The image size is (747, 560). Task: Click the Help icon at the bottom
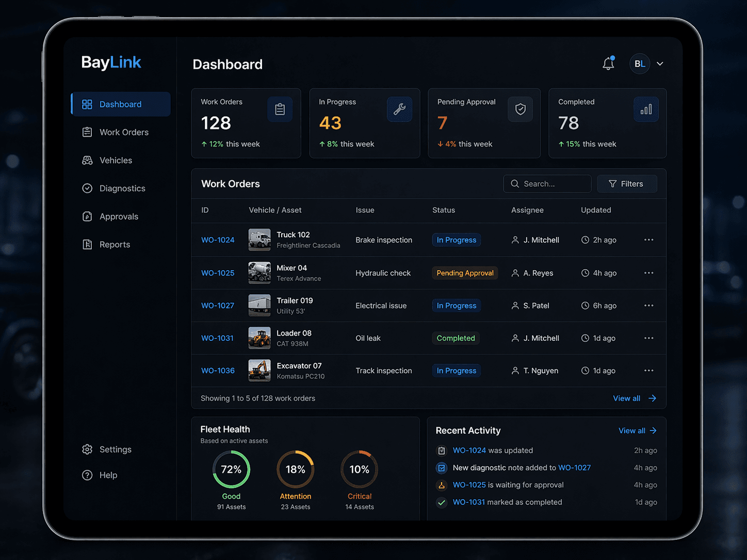click(x=87, y=475)
